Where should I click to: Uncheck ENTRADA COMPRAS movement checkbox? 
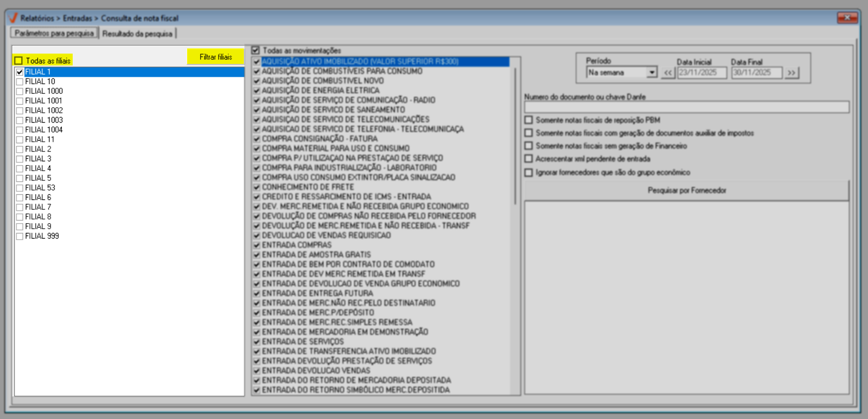tap(256, 245)
